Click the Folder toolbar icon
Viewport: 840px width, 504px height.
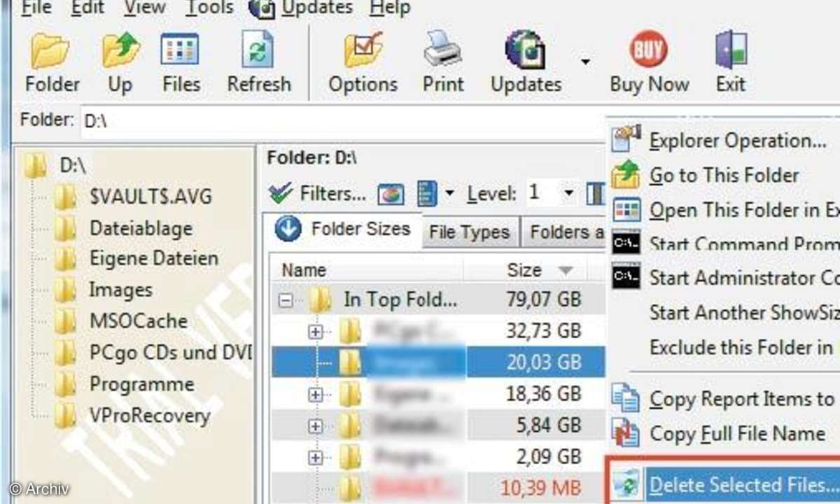[x=51, y=52]
